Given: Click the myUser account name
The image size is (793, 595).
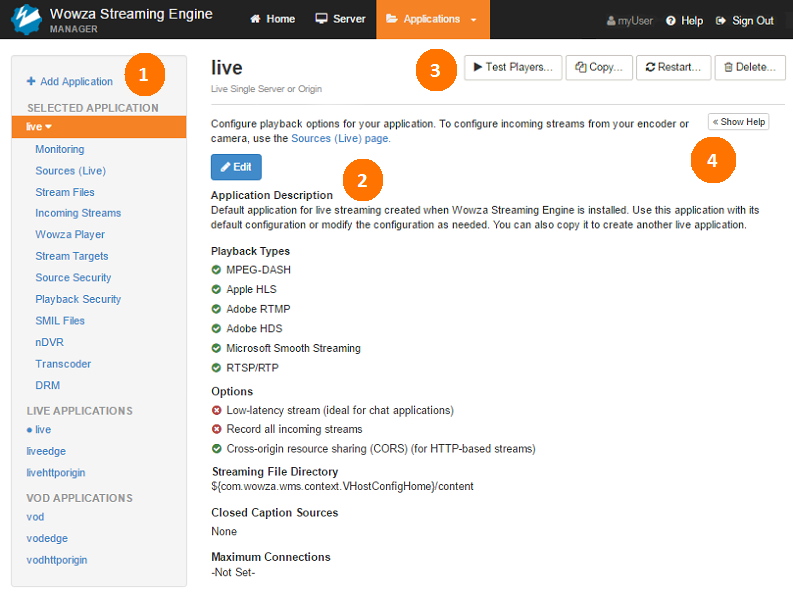Looking at the screenshot, I should [x=630, y=21].
